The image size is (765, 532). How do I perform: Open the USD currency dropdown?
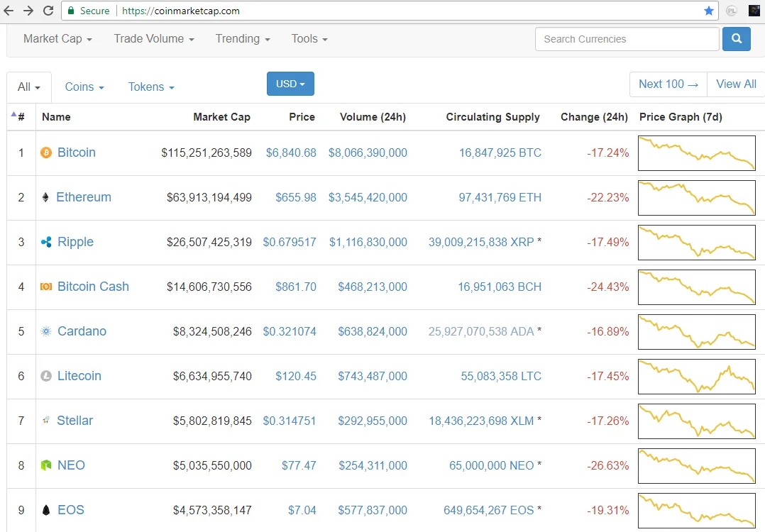click(x=290, y=84)
